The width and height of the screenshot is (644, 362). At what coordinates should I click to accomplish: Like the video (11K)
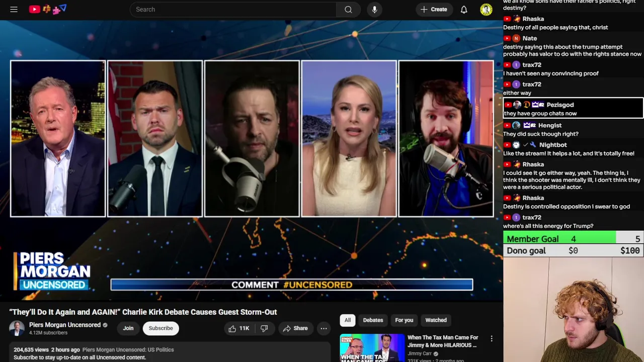pos(238,328)
